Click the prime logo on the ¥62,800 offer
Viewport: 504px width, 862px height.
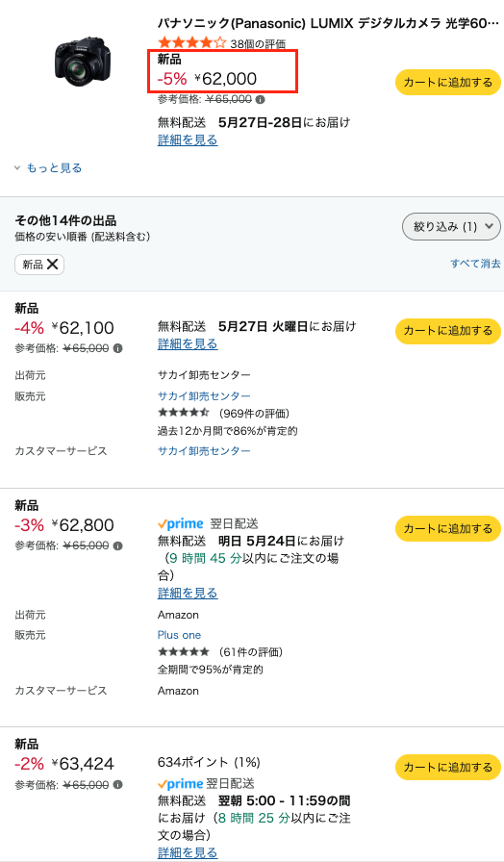180,523
